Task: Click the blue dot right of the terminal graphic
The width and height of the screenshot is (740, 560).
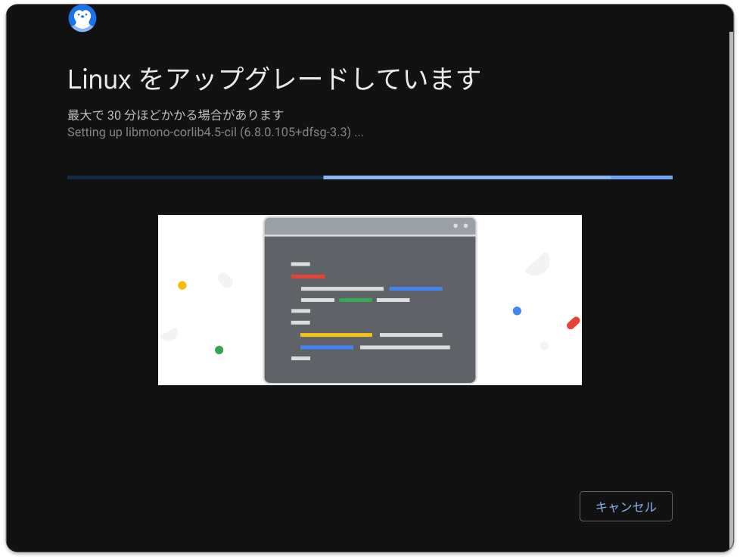Action: click(517, 310)
